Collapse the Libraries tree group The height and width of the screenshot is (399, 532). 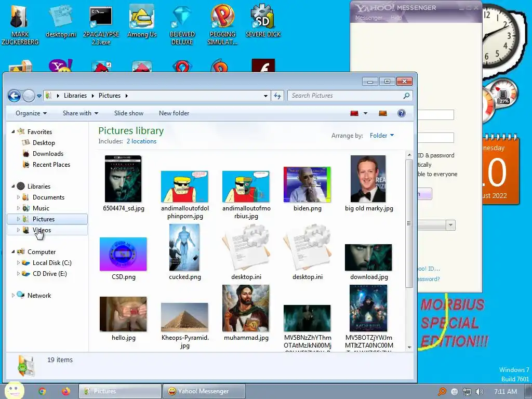point(13,186)
